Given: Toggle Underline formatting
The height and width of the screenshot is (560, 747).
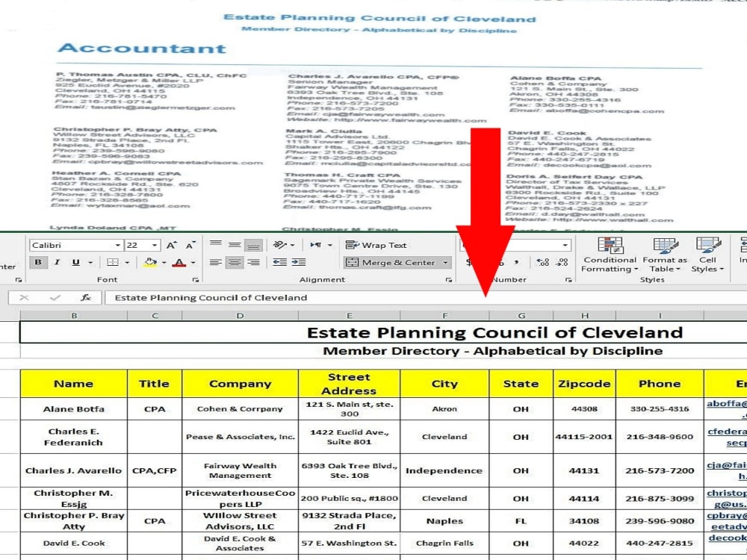Looking at the screenshot, I should [x=75, y=262].
